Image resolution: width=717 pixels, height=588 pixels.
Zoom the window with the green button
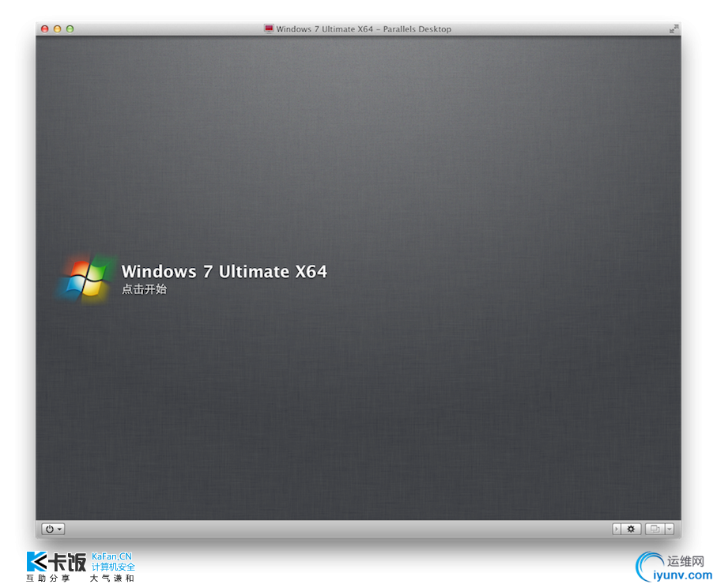click(x=70, y=28)
